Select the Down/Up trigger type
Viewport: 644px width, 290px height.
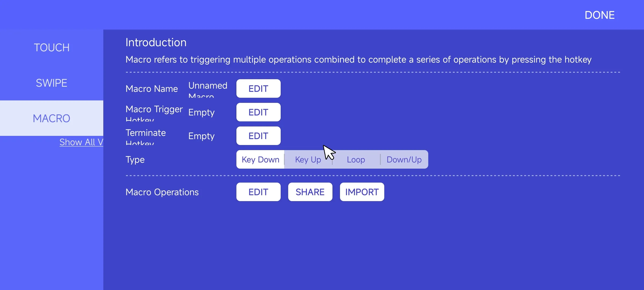(404, 159)
